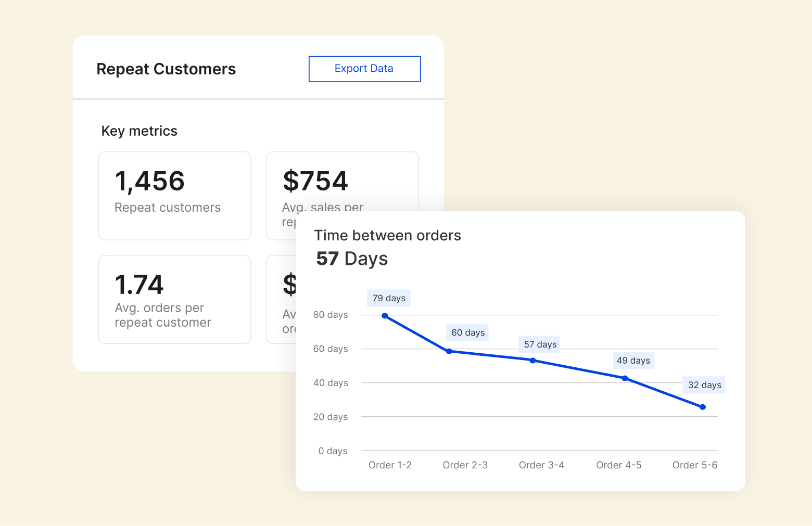Select the "57 days" chart data label
Screen dimensions: 812x526
click(540, 344)
